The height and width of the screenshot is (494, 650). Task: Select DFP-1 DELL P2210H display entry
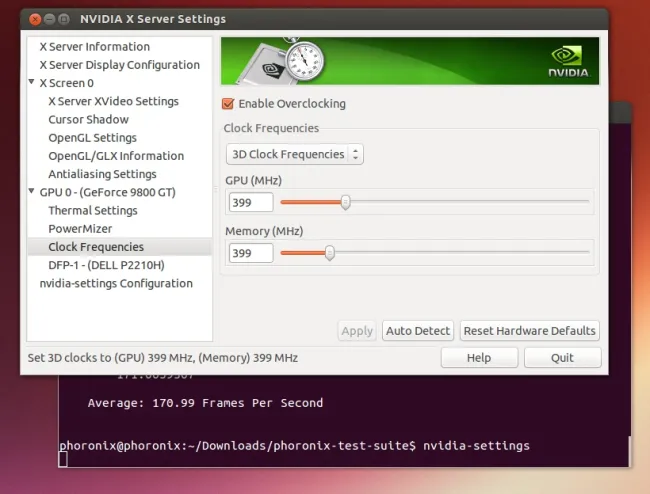106,265
